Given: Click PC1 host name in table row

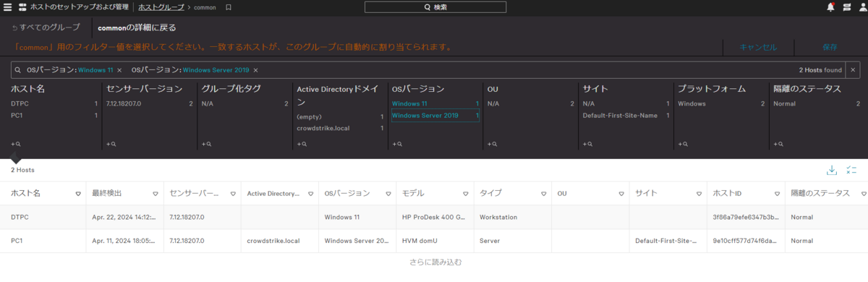Looking at the screenshot, I should tap(17, 241).
